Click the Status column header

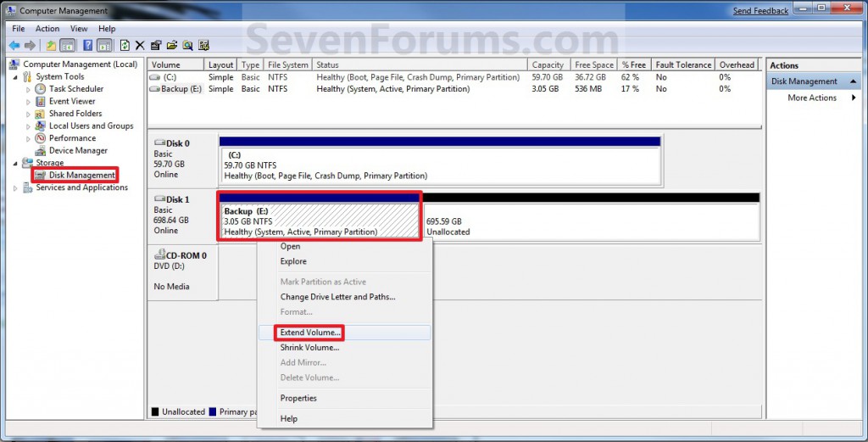420,64
